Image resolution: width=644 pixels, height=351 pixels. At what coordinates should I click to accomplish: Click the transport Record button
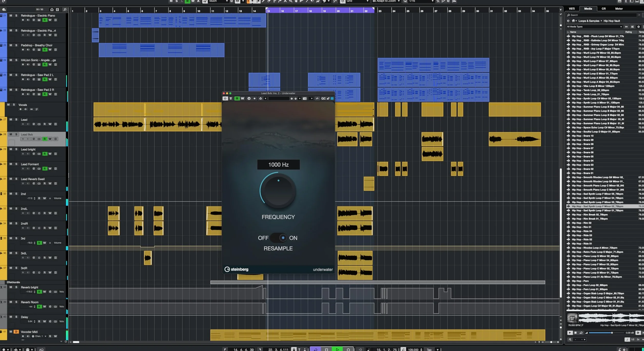point(348,349)
